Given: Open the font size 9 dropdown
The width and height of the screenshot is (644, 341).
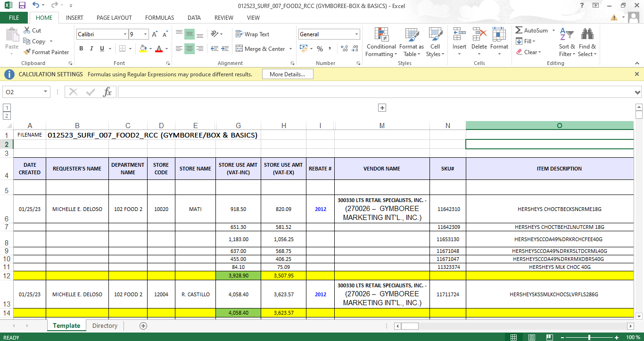Looking at the screenshot, I should pos(146,34).
